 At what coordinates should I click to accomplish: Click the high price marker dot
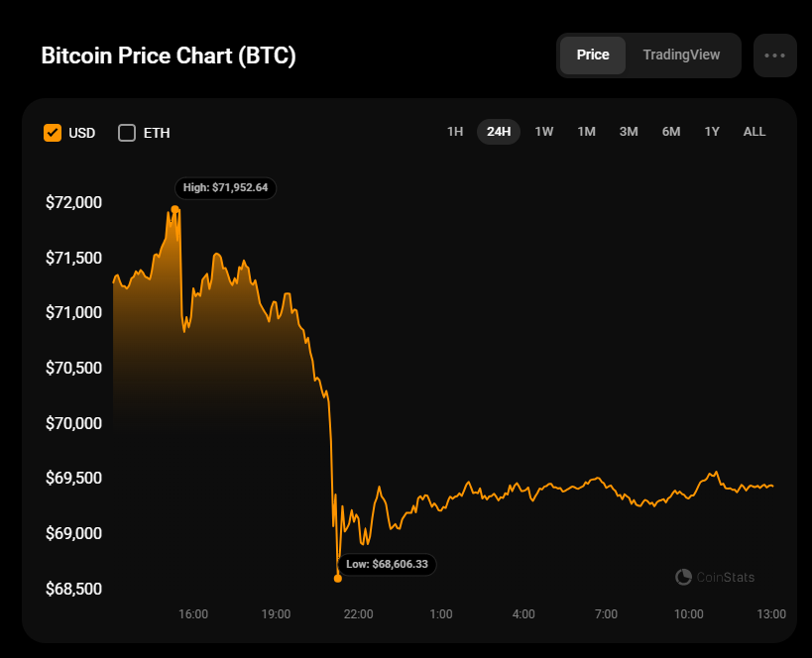[x=174, y=209]
